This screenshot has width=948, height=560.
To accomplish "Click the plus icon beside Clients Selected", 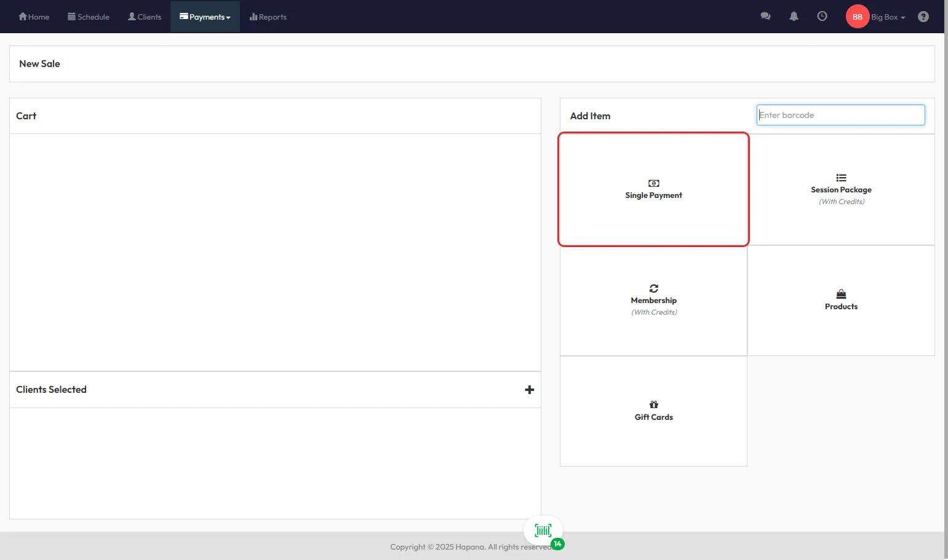I will (529, 390).
